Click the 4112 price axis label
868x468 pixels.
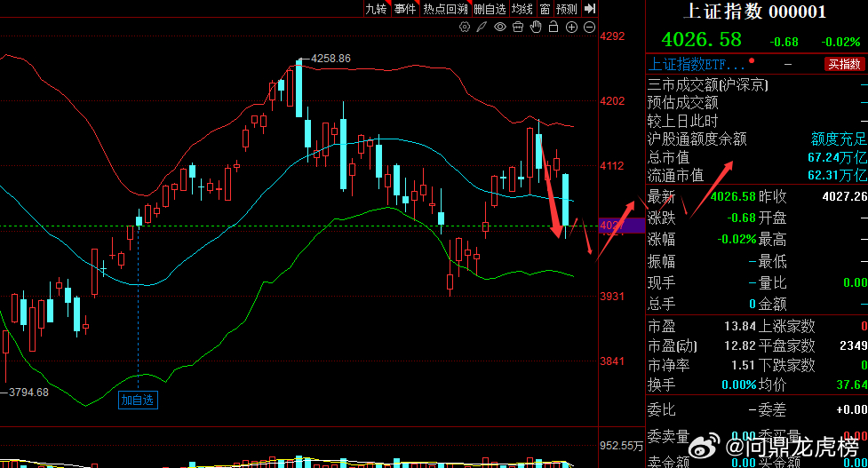point(612,165)
